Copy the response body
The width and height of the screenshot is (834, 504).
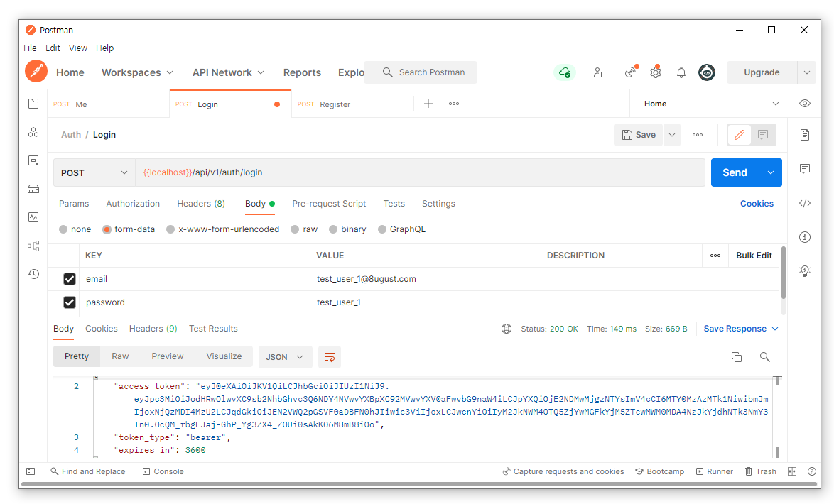pos(737,357)
